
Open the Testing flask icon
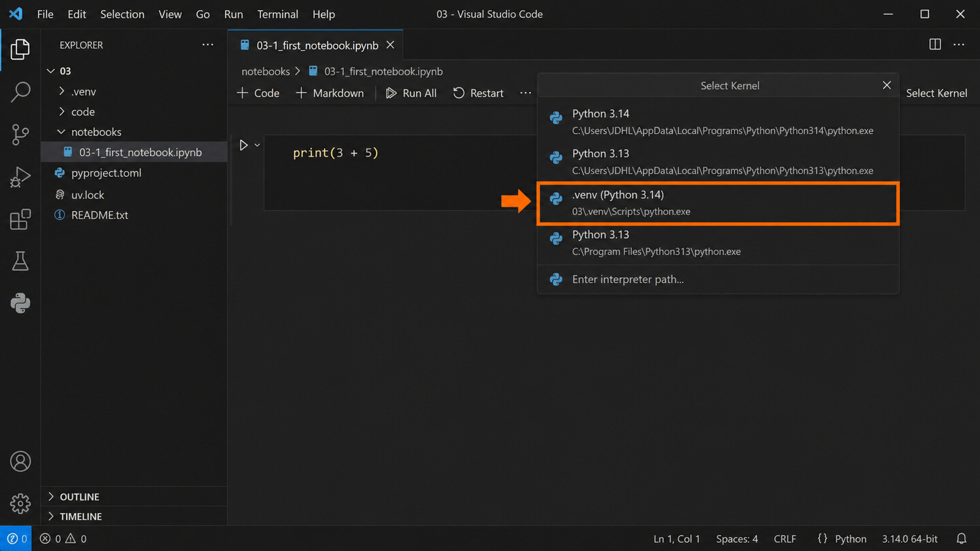tap(20, 261)
